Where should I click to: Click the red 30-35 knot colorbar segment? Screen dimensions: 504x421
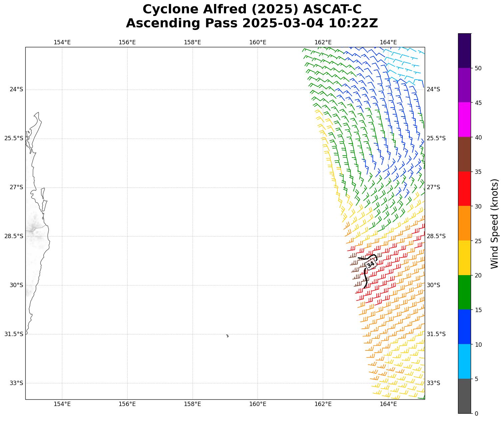point(464,189)
